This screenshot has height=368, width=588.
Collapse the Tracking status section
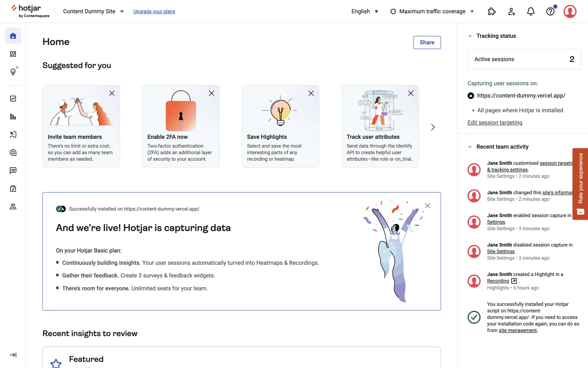point(470,36)
